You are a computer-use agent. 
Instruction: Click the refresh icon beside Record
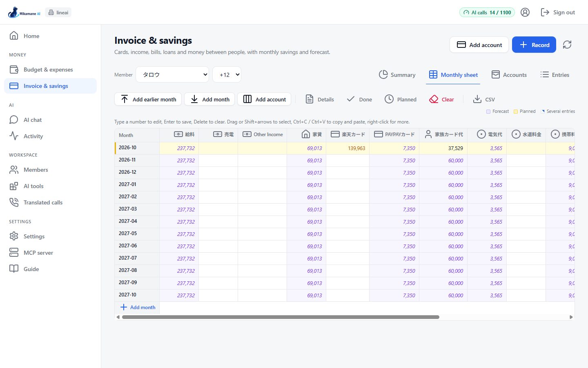(x=567, y=45)
